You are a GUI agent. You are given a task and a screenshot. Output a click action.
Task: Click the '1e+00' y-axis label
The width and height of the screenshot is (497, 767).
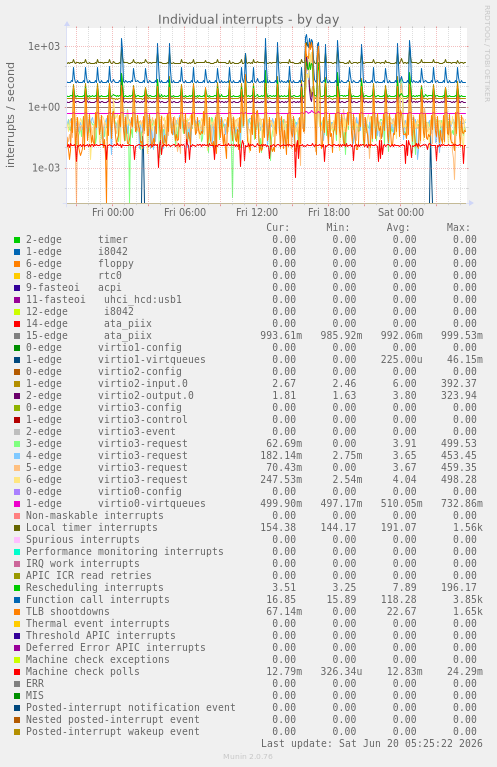(x=44, y=107)
